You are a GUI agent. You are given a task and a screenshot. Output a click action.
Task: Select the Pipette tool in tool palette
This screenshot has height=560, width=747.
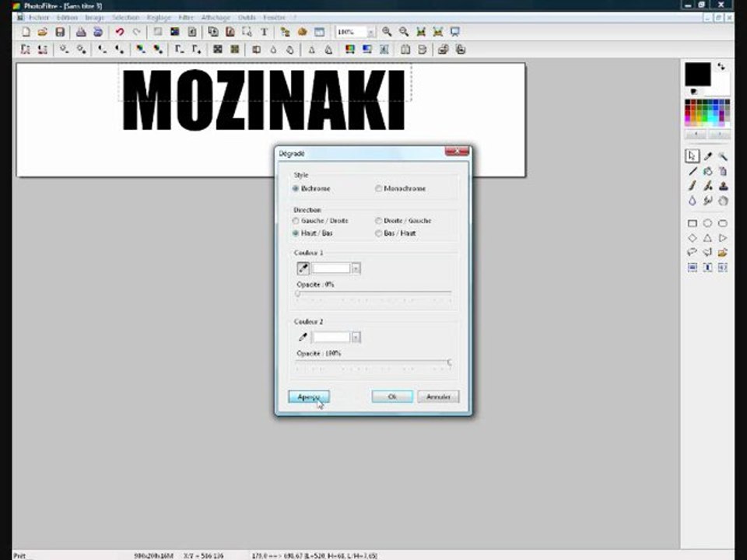[x=708, y=156]
